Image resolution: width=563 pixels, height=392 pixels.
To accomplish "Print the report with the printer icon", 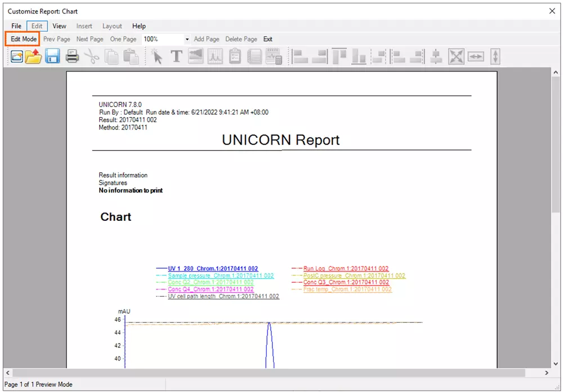I will pyautogui.click(x=72, y=56).
